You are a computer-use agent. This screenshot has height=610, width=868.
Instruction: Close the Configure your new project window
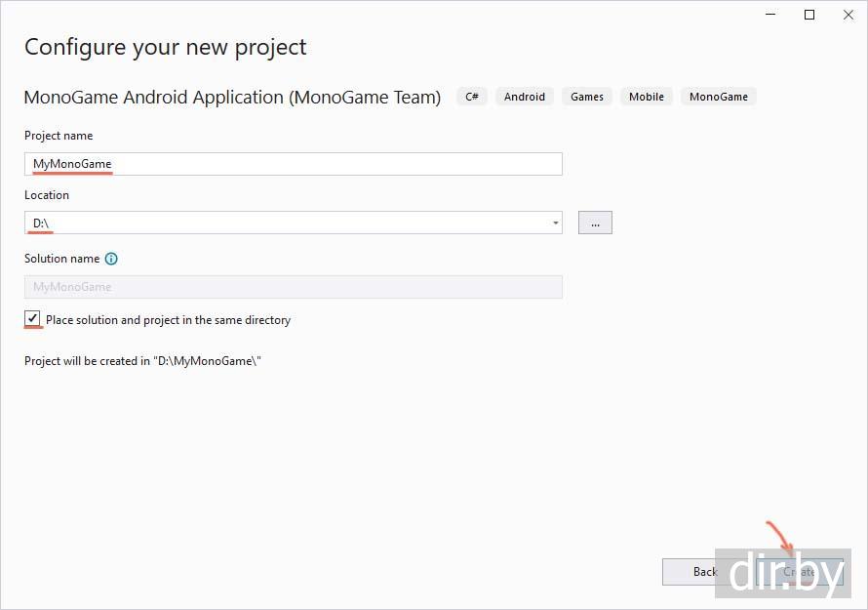pyautogui.click(x=842, y=15)
